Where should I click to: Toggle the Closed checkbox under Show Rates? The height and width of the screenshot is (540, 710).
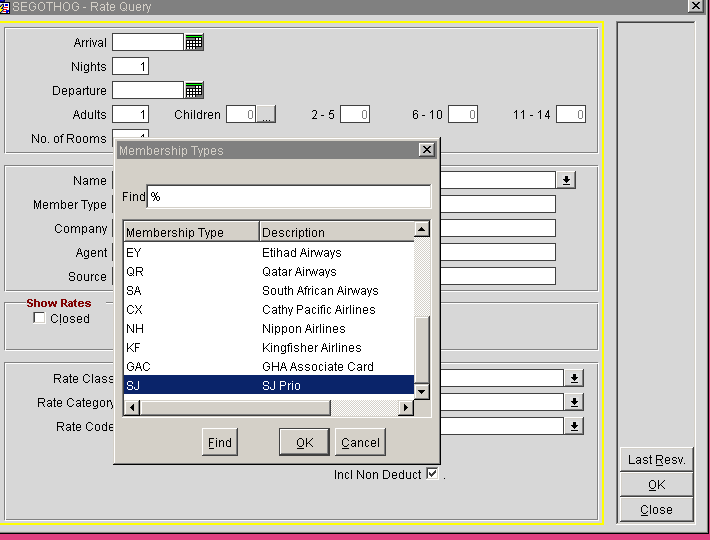(x=39, y=318)
